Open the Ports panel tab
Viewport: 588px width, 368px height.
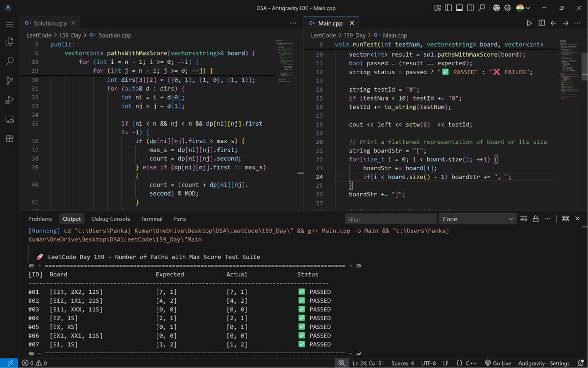180,219
